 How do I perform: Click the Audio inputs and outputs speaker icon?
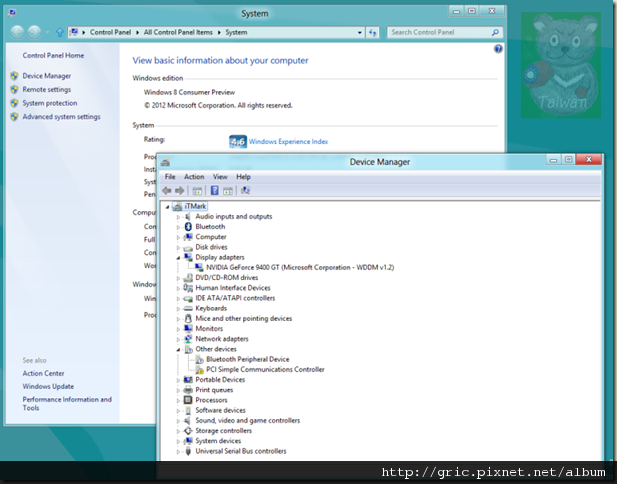(x=188, y=216)
